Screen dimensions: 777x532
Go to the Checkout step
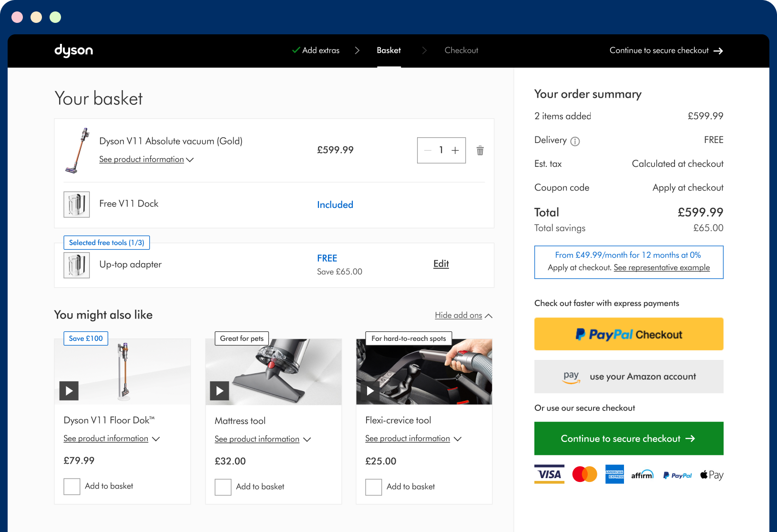point(461,51)
